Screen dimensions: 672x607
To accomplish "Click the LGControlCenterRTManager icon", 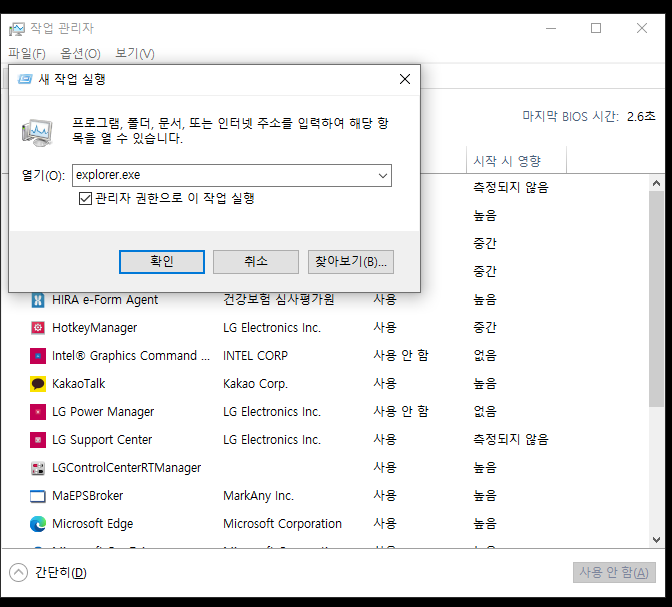I will 38,468.
